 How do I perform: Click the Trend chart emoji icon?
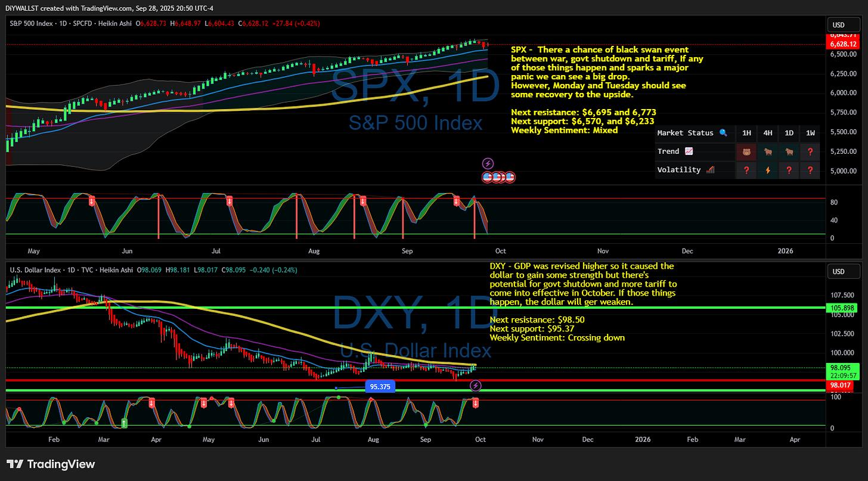click(x=689, y=151)
